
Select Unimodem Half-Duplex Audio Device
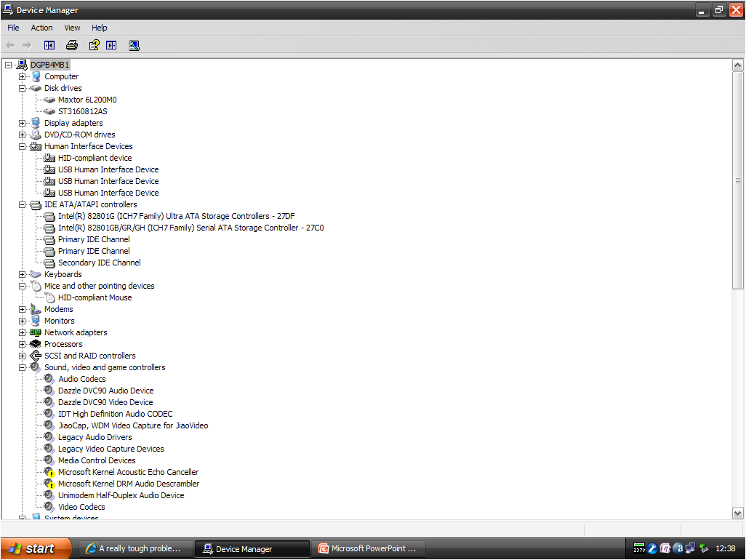[x=121, y=495]
